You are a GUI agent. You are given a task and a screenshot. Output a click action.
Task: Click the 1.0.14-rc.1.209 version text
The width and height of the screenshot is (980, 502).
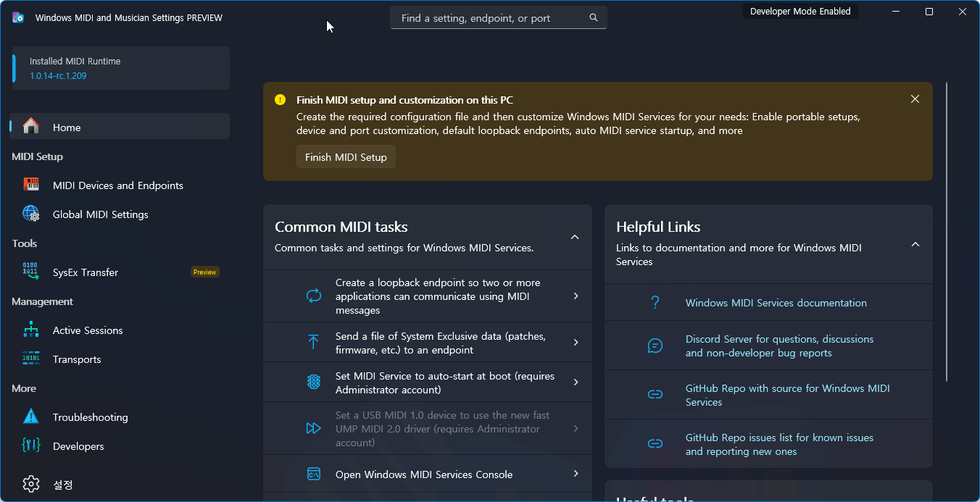click(x=58, y=75)
